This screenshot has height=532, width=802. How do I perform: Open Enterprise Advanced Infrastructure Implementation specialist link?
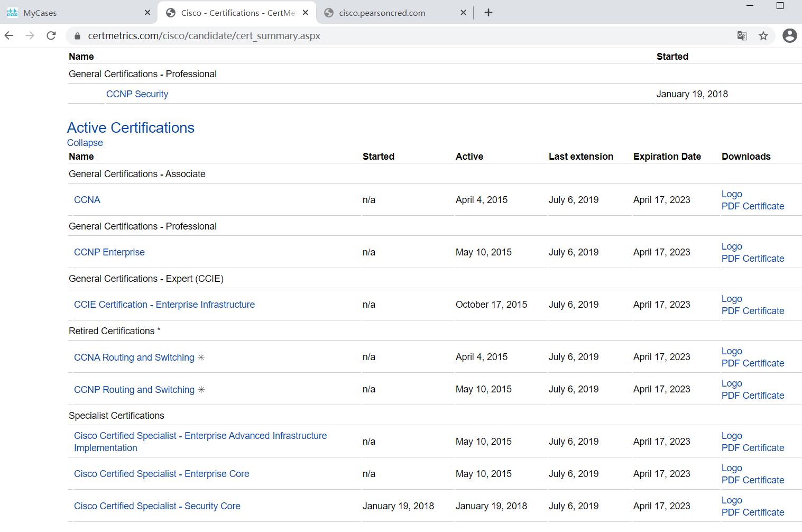[200, 442]
